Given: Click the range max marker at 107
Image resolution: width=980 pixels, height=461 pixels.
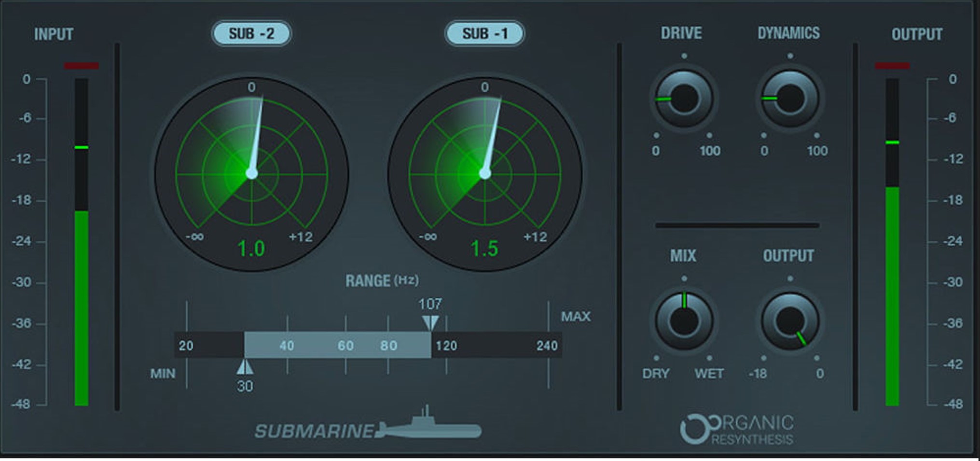Looking at the screenshot, I should tap(430, 323).
